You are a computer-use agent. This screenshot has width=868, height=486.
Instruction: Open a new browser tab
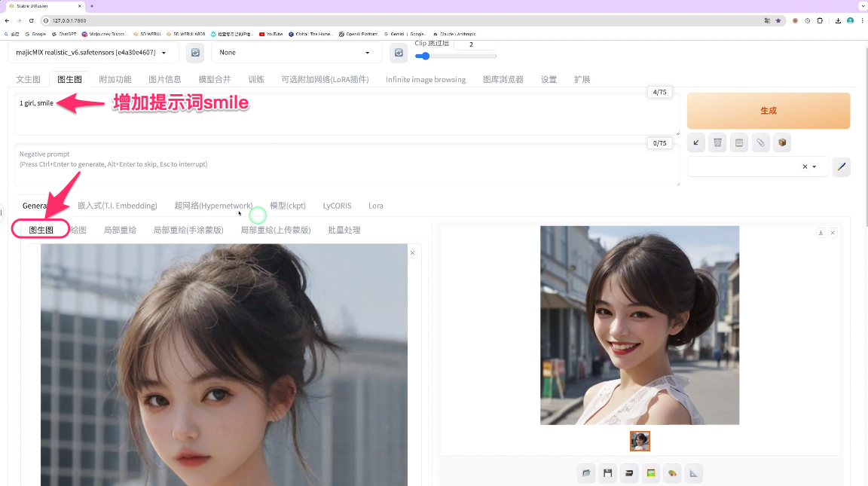click(92, 6)
